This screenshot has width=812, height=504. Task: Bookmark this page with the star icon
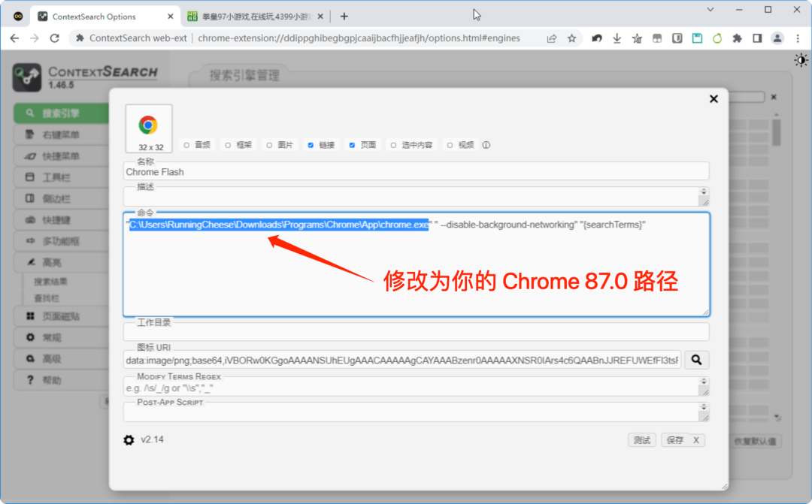[x=571, y=38]
